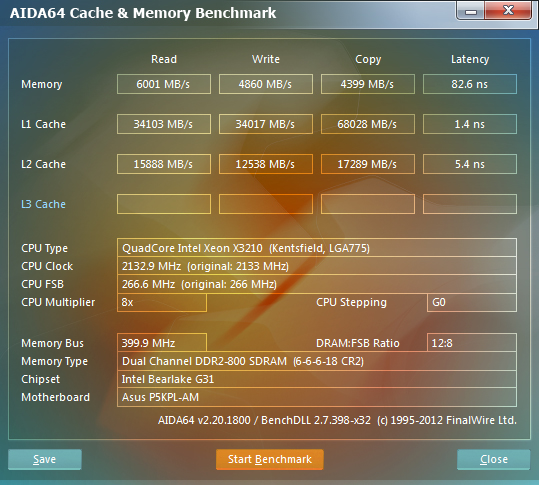Screen dimensions: 539x485
Task: Click the DRAM:FSB Ratio 12:8 field
Action: click(472, 343)
